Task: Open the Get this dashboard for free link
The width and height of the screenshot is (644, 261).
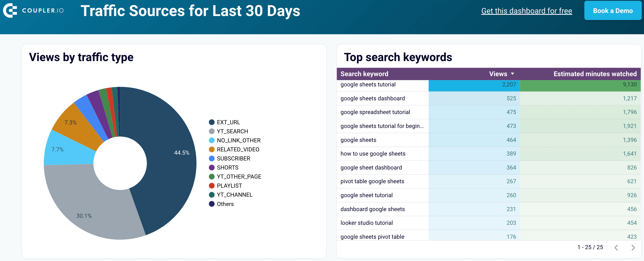Action: pos(527,11)
